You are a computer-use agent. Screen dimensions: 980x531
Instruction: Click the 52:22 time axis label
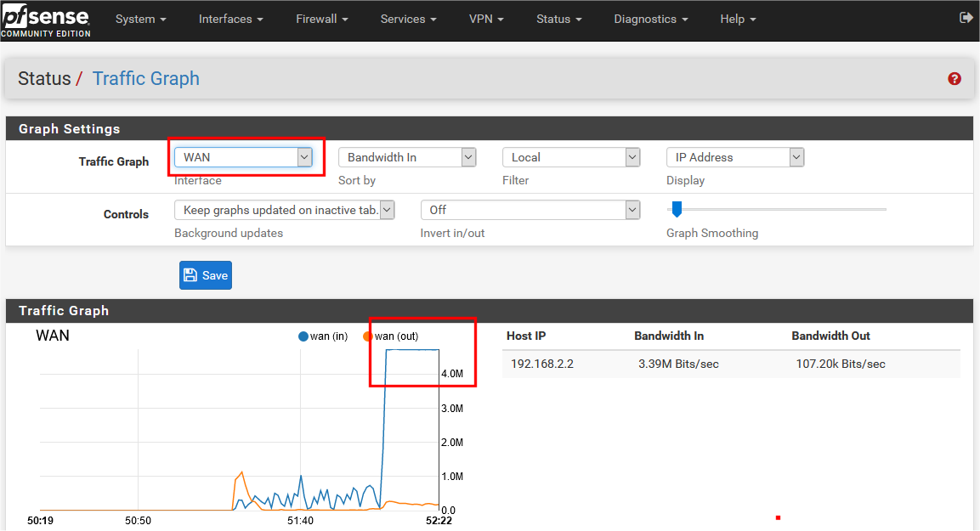[x=439, y=521]
